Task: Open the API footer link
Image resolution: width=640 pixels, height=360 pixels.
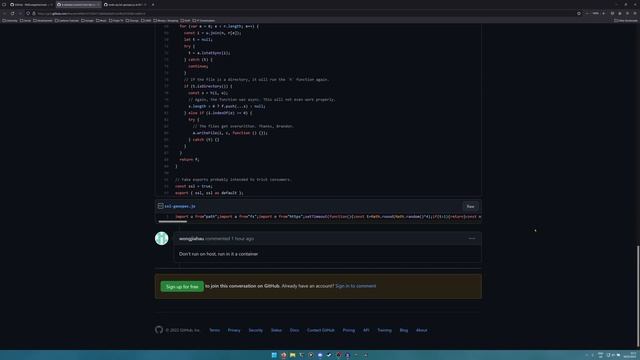Action: 366,330
